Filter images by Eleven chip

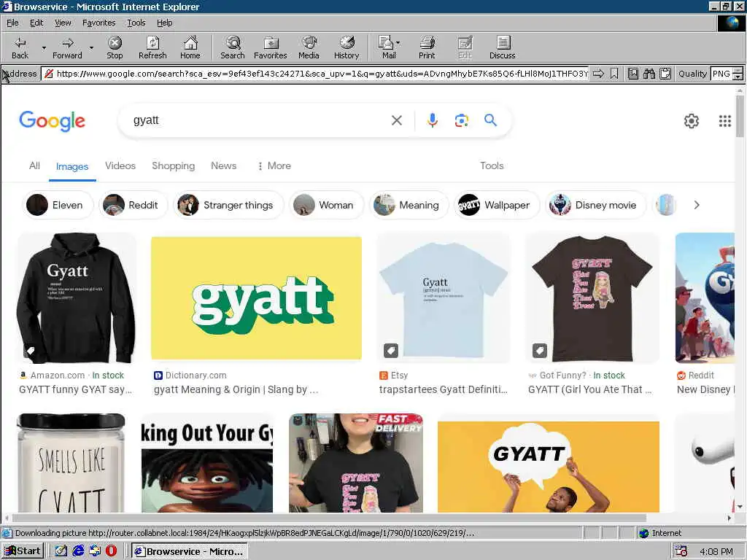point(58,205)
